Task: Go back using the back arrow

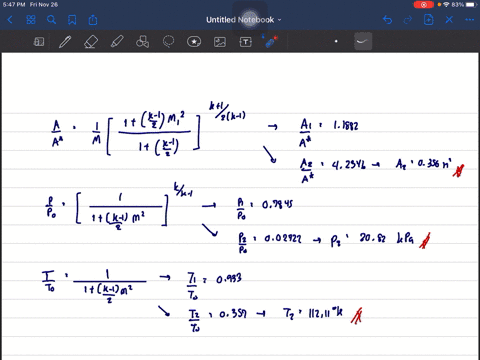Action: point(10,20)
